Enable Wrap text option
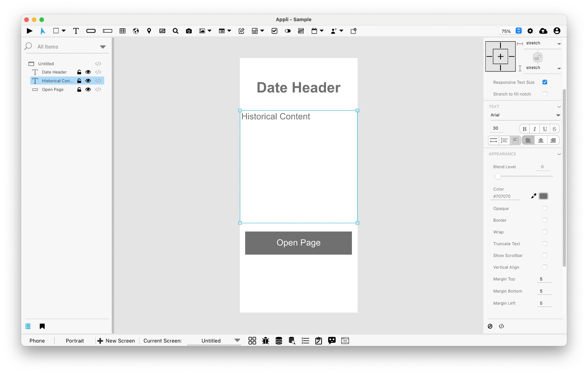588x374 pixels. pos(544,232)
